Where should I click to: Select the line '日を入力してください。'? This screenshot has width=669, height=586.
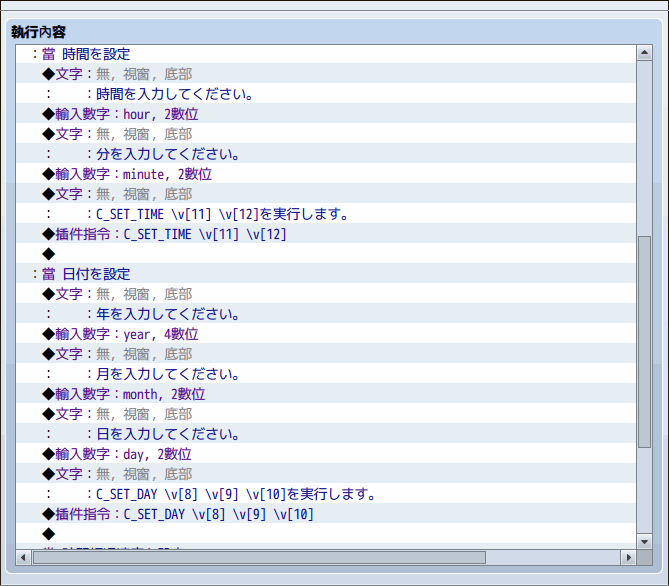(x=326, y=434)
